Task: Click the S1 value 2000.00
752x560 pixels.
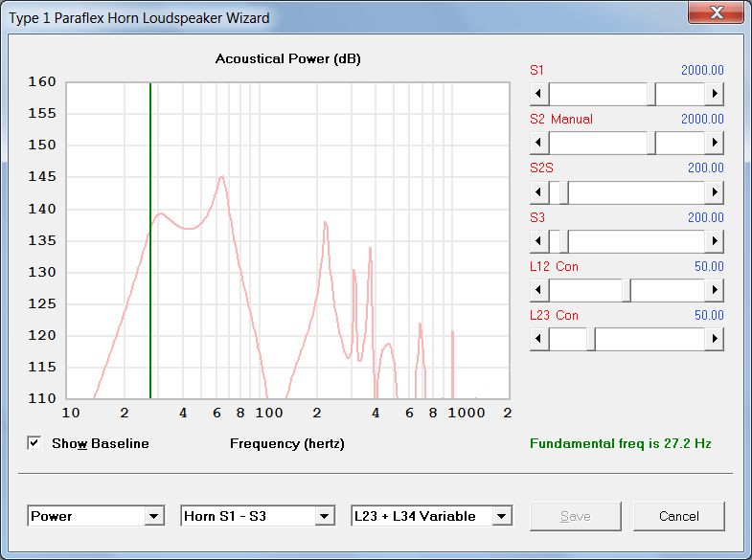Action: coord(702,70)
